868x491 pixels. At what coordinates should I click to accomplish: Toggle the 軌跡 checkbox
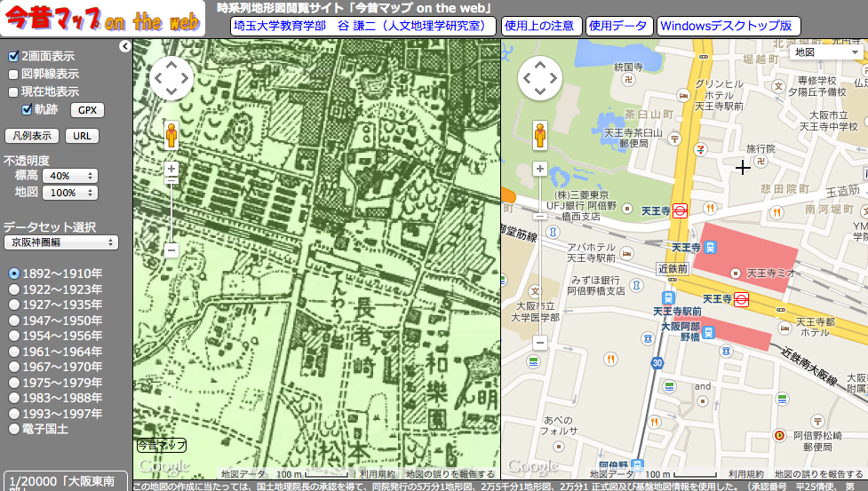[x=27, y=109]
